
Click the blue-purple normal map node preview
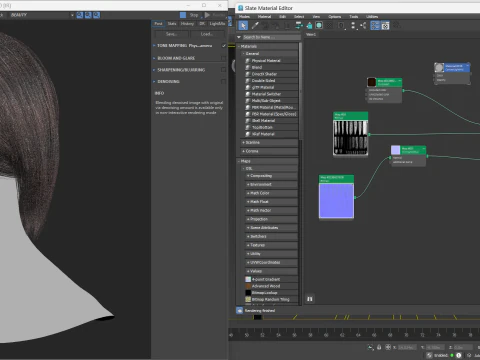tap(336, 201)
